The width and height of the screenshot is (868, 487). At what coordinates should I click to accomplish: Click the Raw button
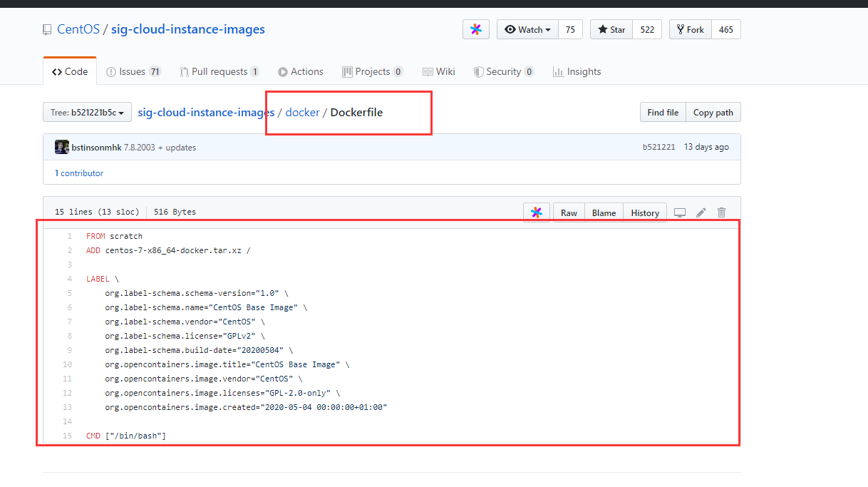coord(569,212)
